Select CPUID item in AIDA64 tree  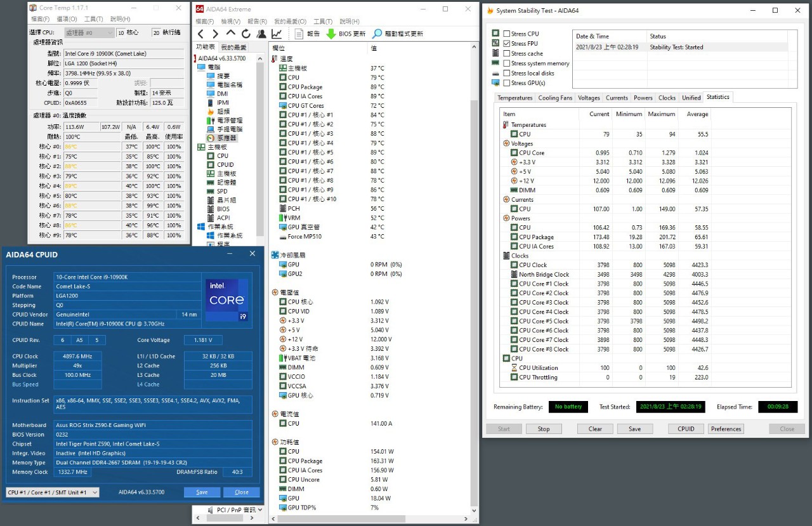[219, 164]
